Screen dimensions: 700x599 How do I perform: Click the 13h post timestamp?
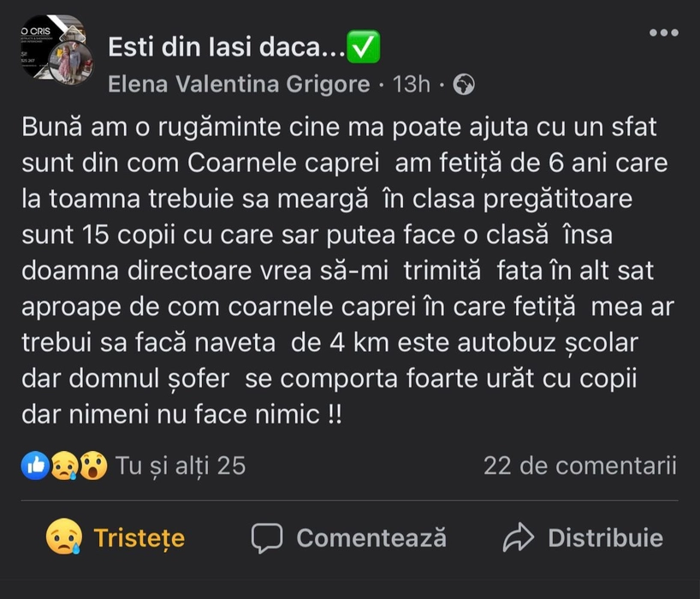411,84
